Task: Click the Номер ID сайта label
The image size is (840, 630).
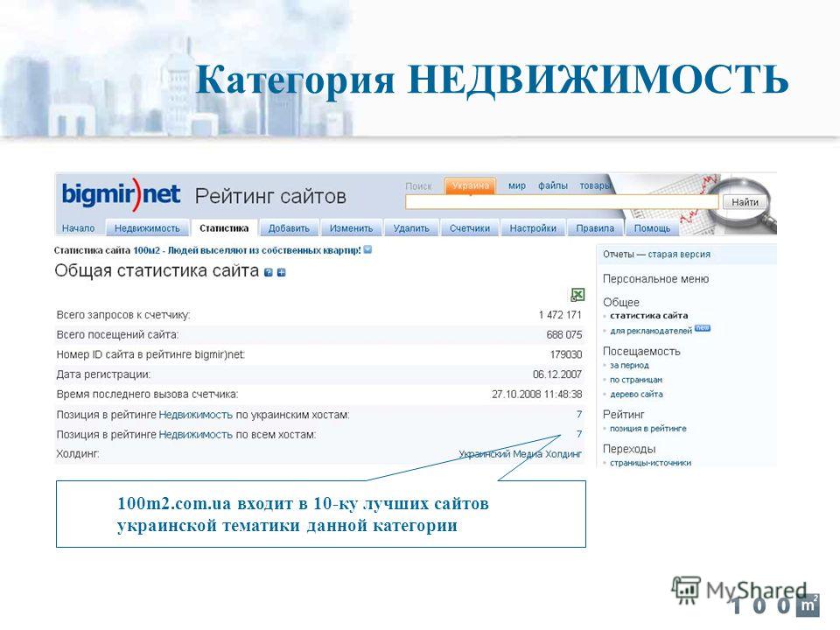Action: (x=150, y=354)
